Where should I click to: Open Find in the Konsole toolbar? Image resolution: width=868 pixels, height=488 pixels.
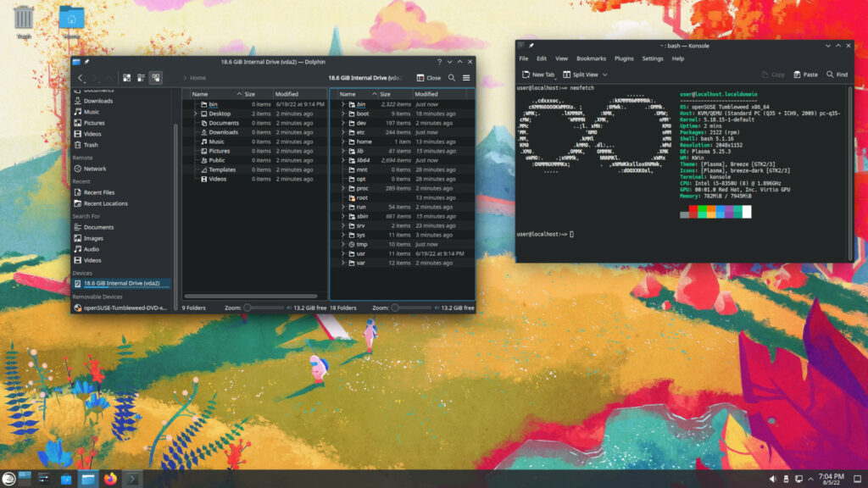click(x=837, y=74)
